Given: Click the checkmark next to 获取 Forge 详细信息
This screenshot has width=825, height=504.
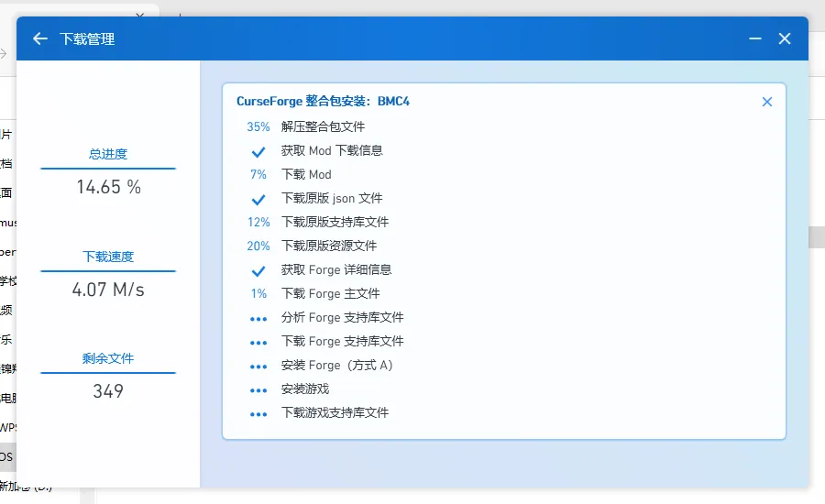Looking at the screenshot, I should click(258, 271).
